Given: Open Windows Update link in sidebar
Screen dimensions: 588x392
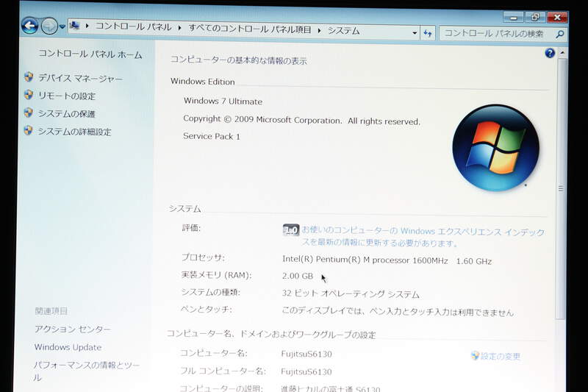Looking at the screenshot, I should tap(68, 347).
